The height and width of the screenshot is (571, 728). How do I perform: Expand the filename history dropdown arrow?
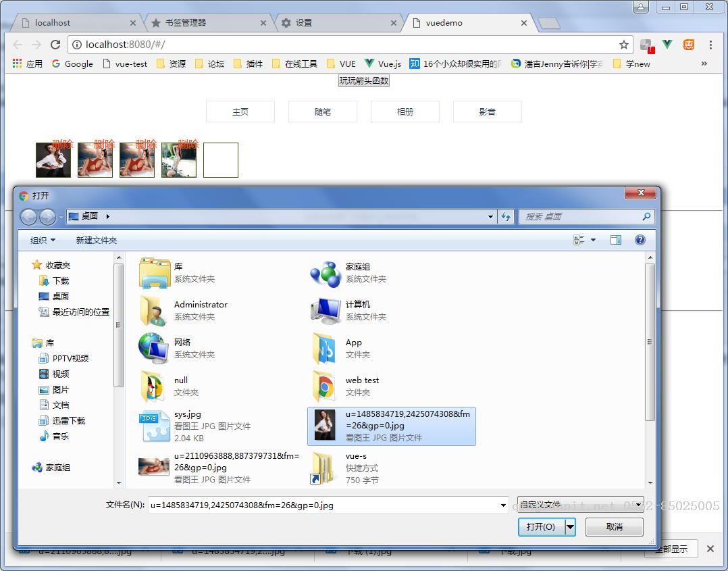tap(504, 505)
